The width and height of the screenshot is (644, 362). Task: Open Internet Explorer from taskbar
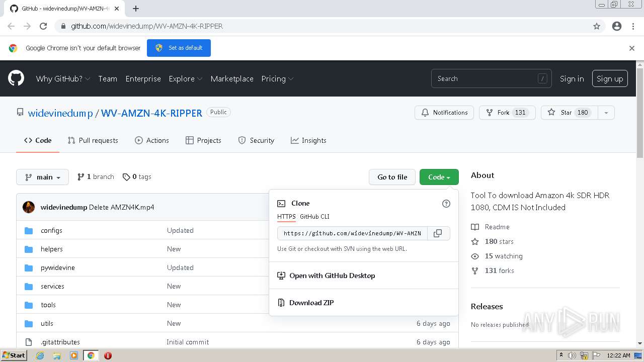pyautogui.click(x=40, y=355)
